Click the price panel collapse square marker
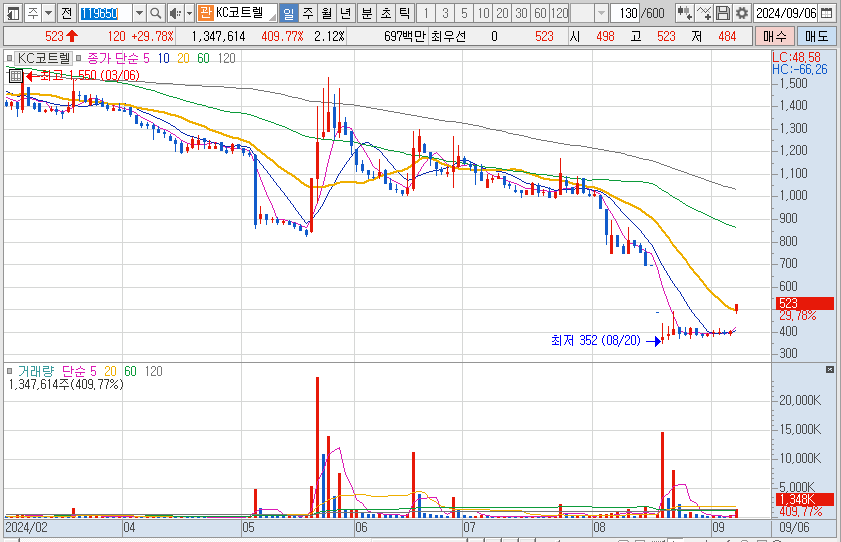Viewport: 841px width, 542px height. tap(9, 58)
